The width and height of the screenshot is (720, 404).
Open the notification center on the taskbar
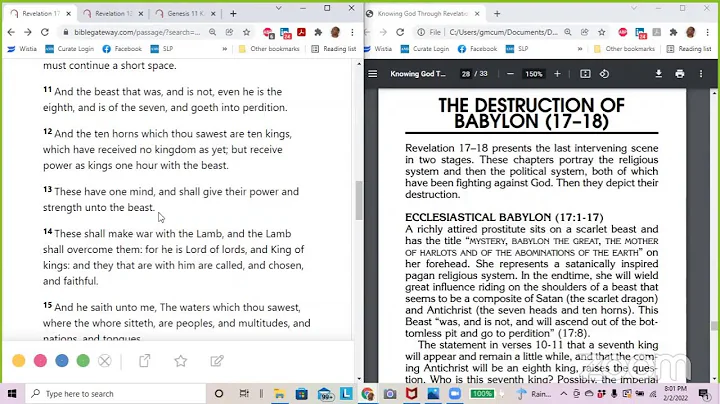[x=703, y=394]
